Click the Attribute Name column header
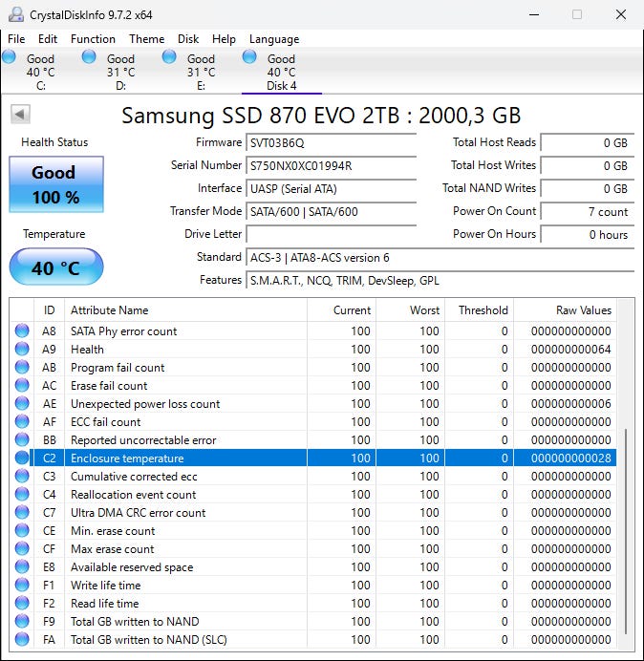 coord(185,310)
